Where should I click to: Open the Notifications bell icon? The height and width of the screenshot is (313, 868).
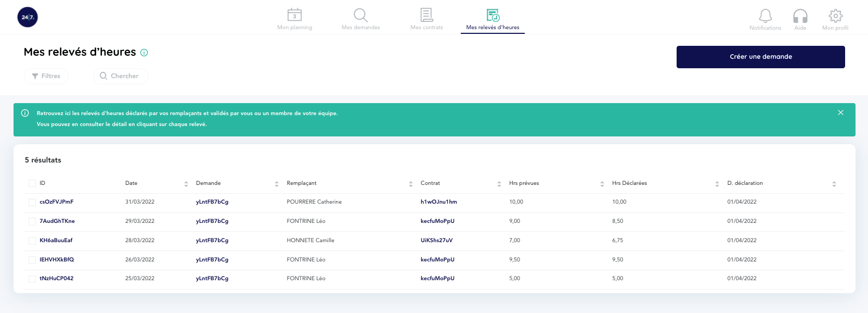[x=765, y=16]
